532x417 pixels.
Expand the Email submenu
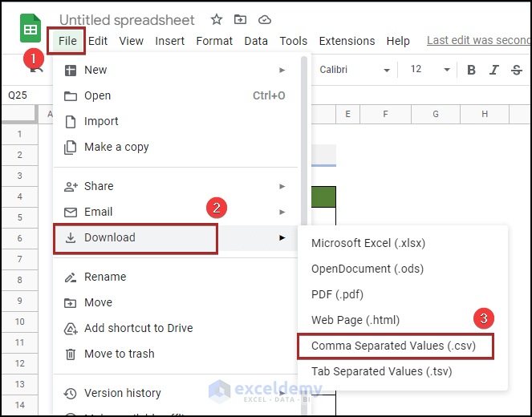[176, 212]
